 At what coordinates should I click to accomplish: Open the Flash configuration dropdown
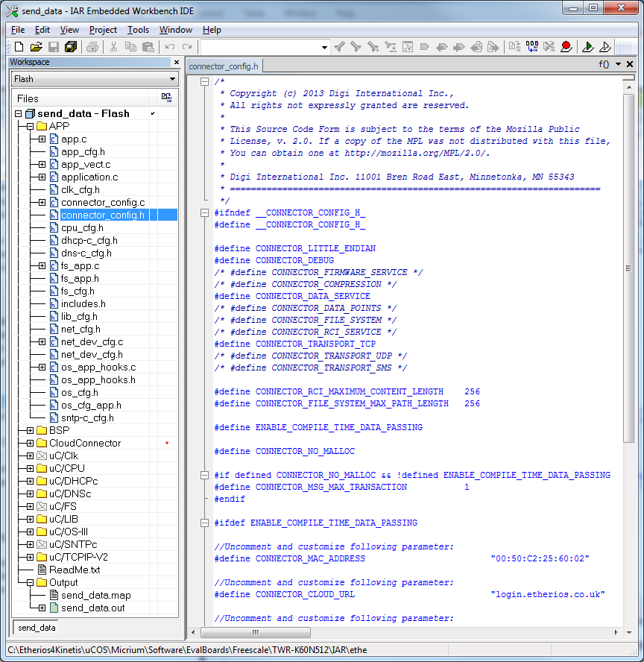172,79
